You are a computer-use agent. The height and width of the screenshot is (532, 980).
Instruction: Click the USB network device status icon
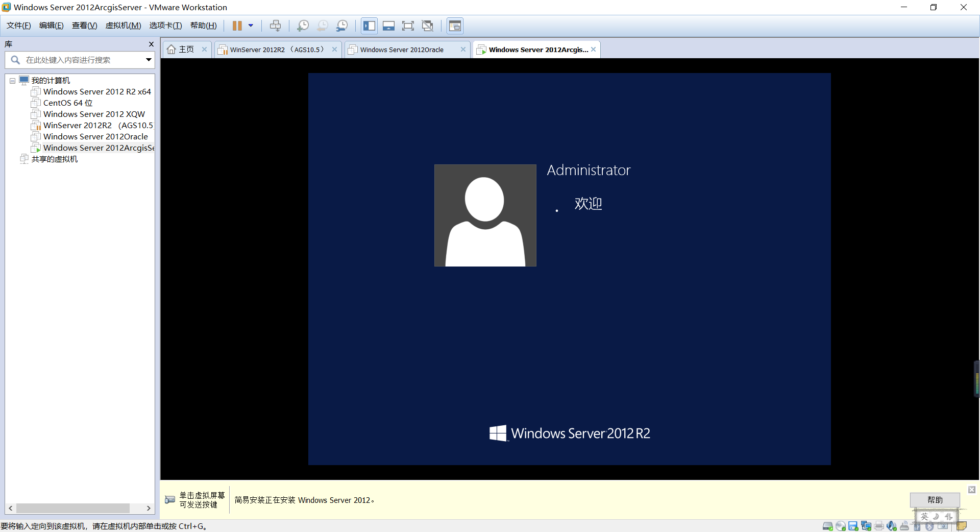pyautogui.click(x=904, y=526)
